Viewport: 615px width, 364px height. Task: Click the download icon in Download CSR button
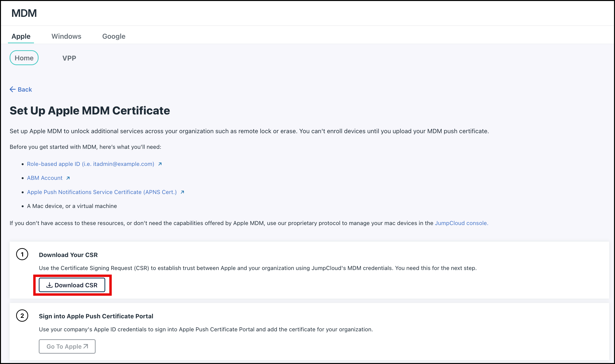coord(49,285)
